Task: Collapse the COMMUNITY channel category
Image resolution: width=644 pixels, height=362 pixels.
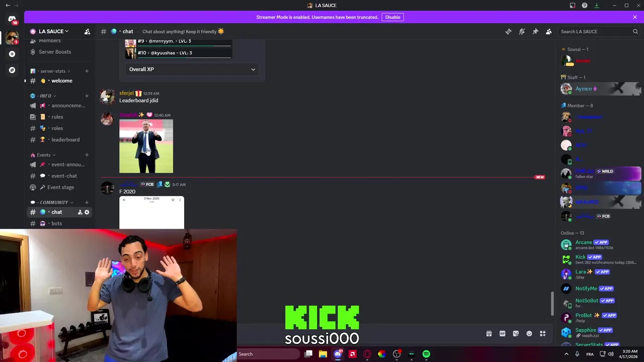Action: (x=52, y=203)
